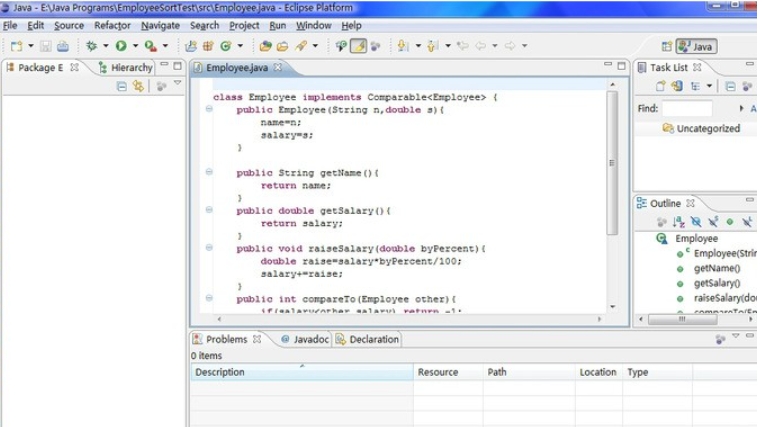Open the Debug configurations dropdown arrow
Image resolution: width=762 pixels, height=427 pixels.
click(x=105, y=46)
